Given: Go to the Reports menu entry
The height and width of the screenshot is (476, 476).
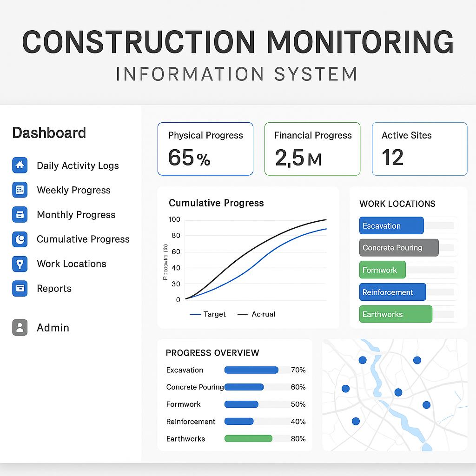Looking at the screenshot, I should click(54, 289).
